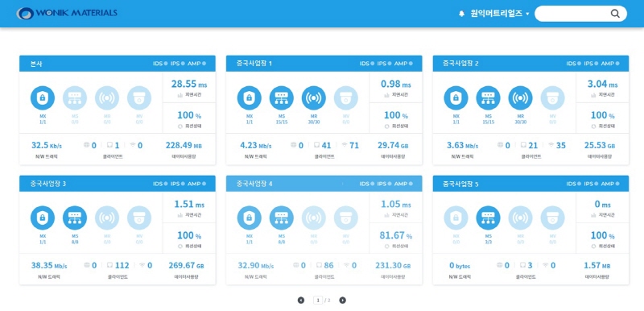Click the 0.98 ms latency value
This screenshot has height=311, width=644.
tap(395, 85)
